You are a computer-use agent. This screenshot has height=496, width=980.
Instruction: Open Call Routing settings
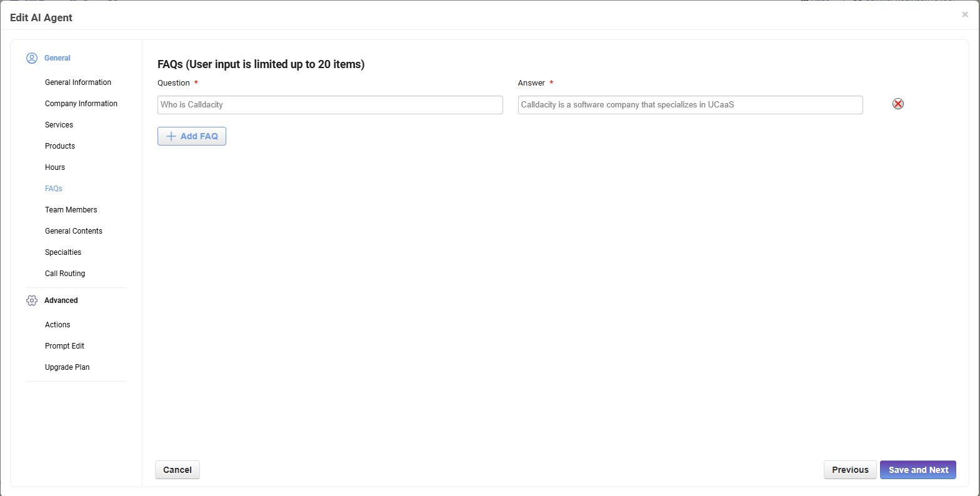pyautogui.click(x=65, y=274)
